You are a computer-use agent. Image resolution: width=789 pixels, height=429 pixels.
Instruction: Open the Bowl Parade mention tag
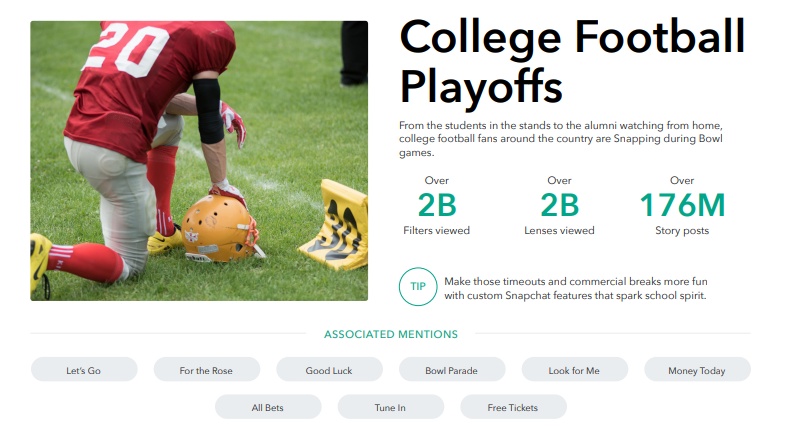coord(452,370)
